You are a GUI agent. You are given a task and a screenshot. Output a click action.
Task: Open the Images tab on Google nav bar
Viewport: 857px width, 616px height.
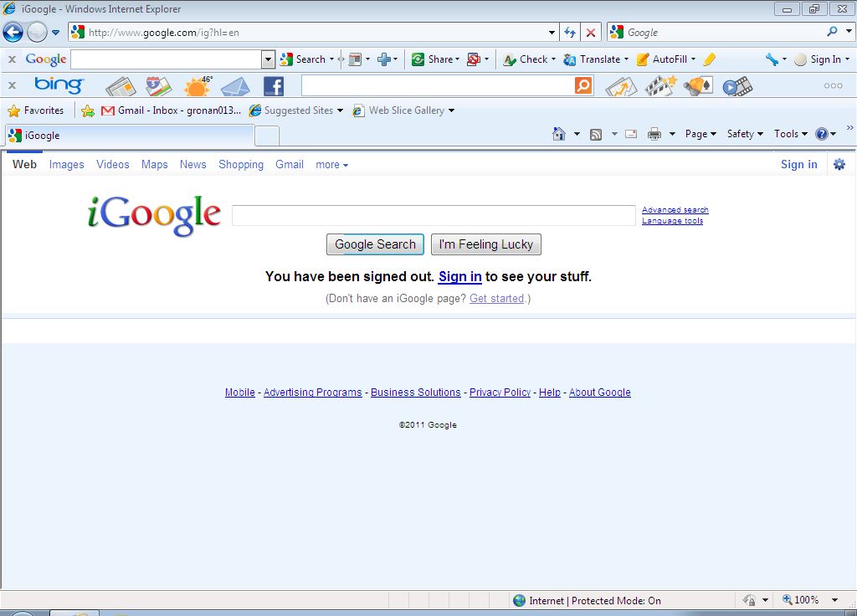pyautogui.click(x=67, y=165)
